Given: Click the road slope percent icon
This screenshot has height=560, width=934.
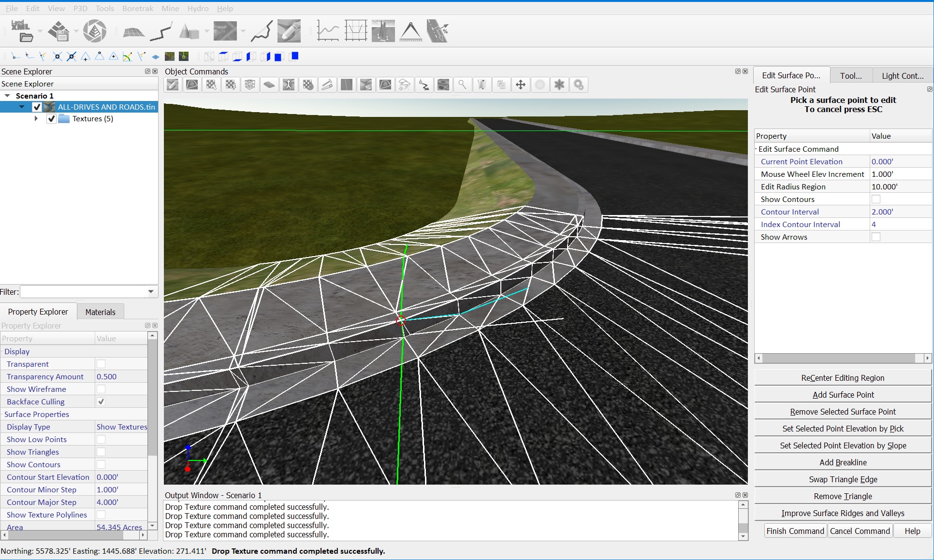Looking at the screenshot, I should coord(438,31).
